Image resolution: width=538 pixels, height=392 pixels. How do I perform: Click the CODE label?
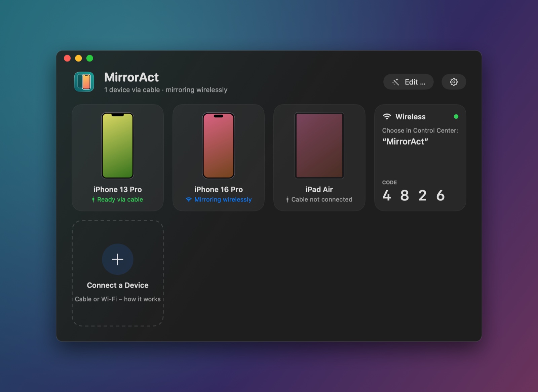(x=389, y=182)
